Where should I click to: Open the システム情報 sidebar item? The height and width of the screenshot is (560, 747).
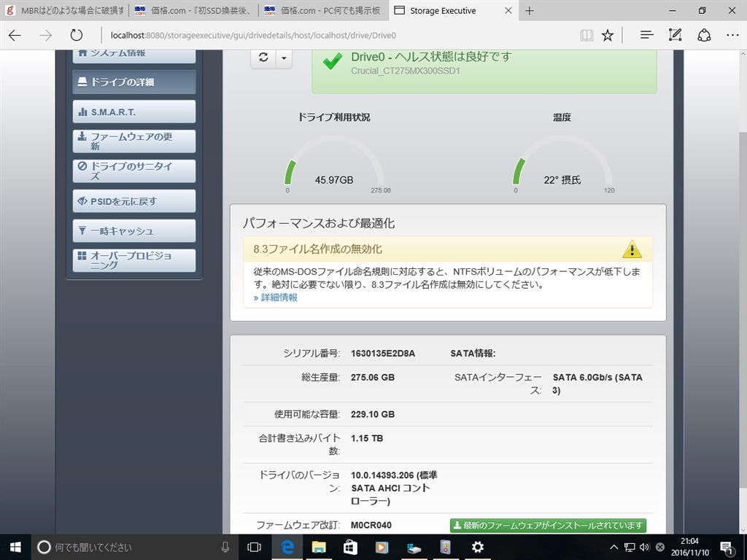(134, 55)
